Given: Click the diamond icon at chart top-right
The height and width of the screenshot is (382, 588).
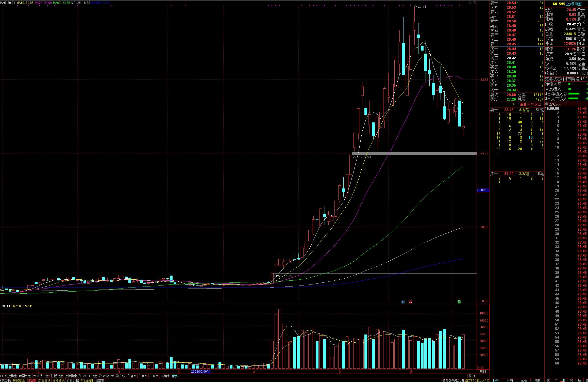Looking at the screenshot, I should [469, 3].
